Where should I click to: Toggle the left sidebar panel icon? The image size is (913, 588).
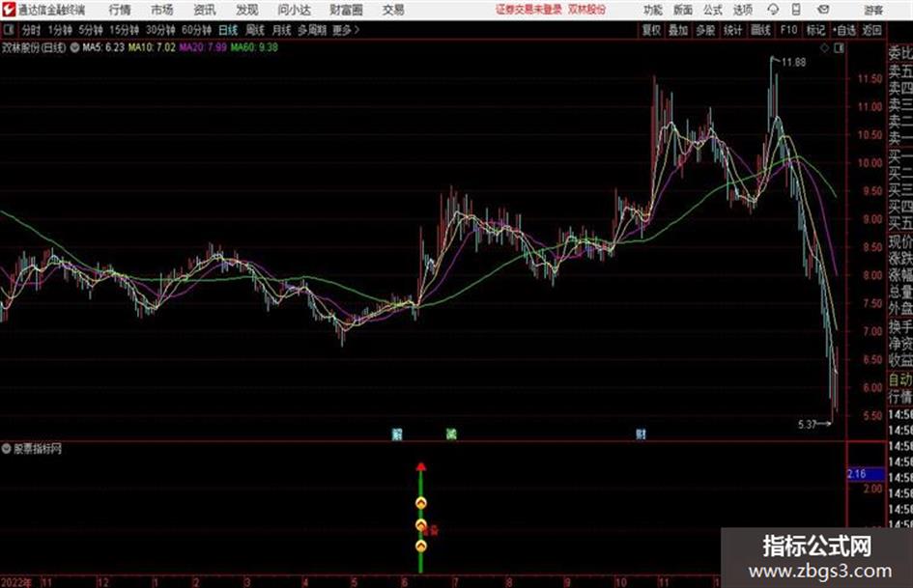click(x=8, y=30)
